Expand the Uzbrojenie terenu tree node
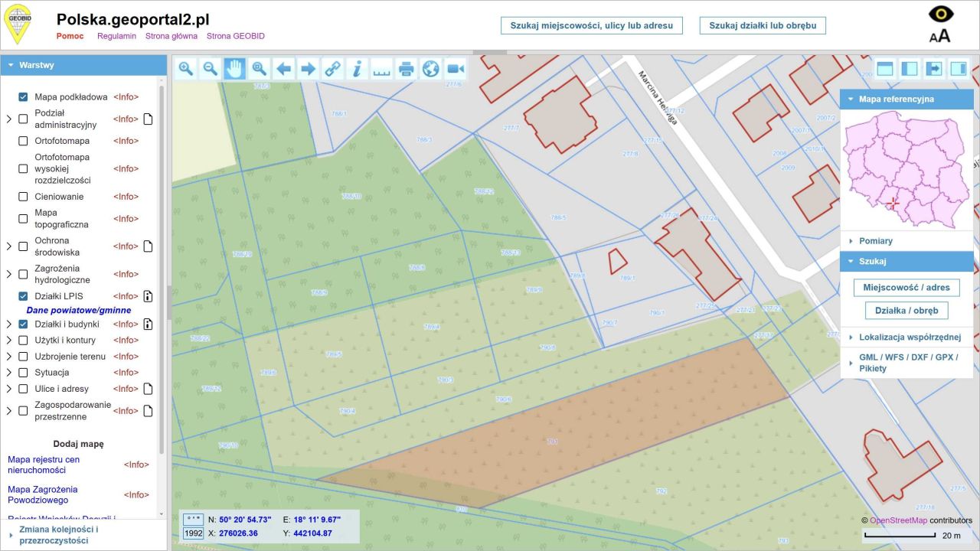The width and height of the screenshot is (980, 551). pos(9,357)
